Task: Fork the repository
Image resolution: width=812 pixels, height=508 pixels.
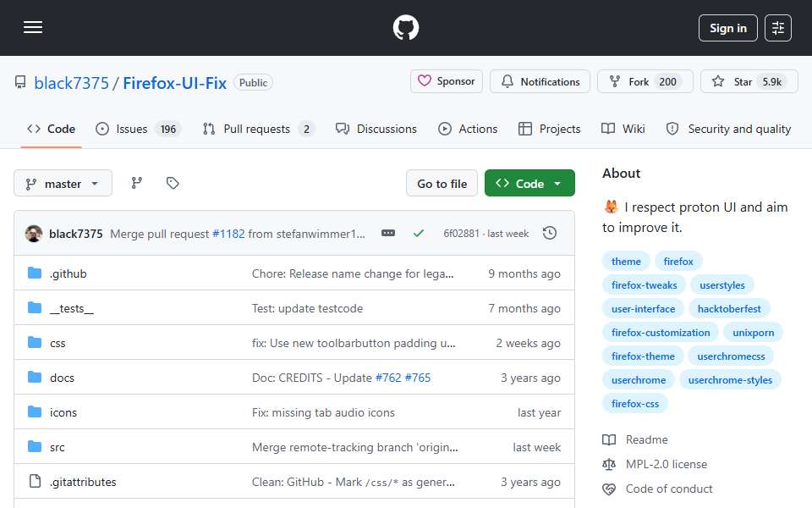Action: coord(645,81)
